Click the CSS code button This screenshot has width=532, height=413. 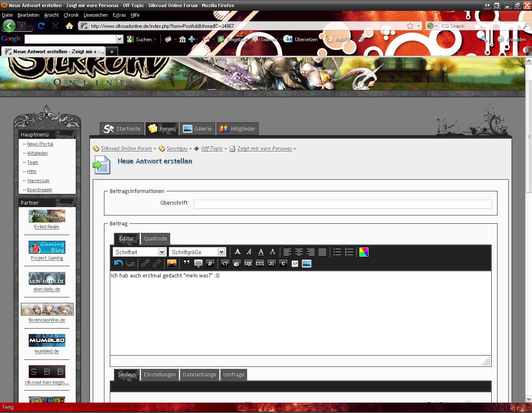[260, 264]
